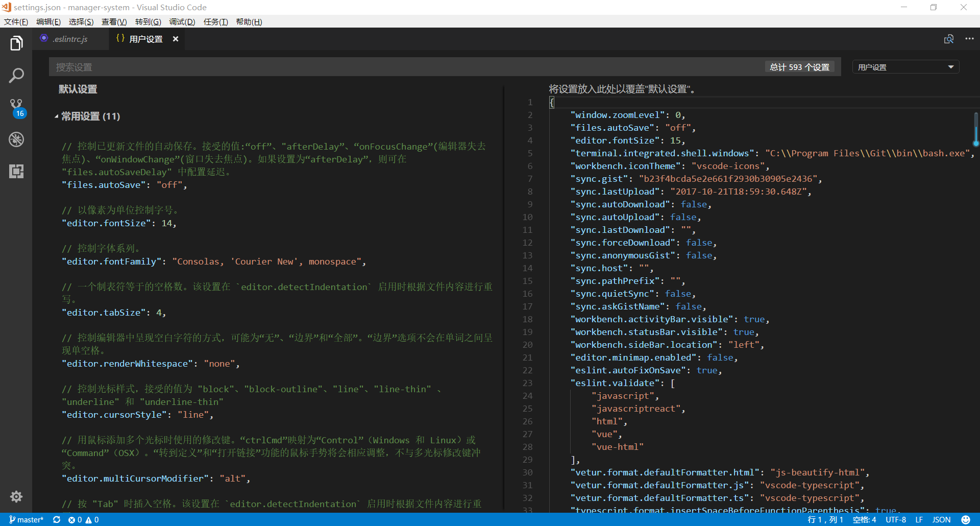This screenshot has height=526, width=980.
Task: Click the "editor.fontSize": 14 default setting
Action: (119, 223)
